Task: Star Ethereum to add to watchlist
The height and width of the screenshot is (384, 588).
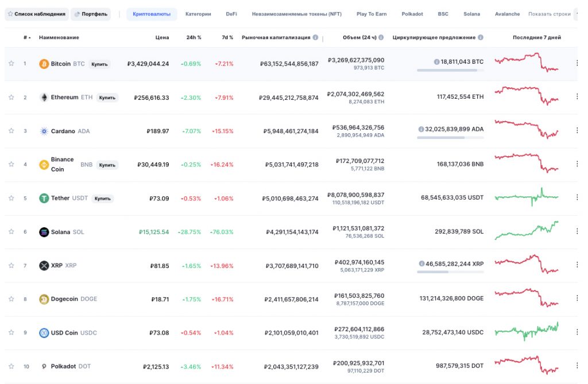Action: (11, 97)
